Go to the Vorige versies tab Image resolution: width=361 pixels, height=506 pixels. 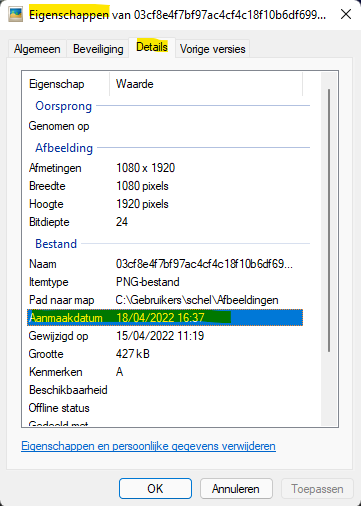click(212, 49)
